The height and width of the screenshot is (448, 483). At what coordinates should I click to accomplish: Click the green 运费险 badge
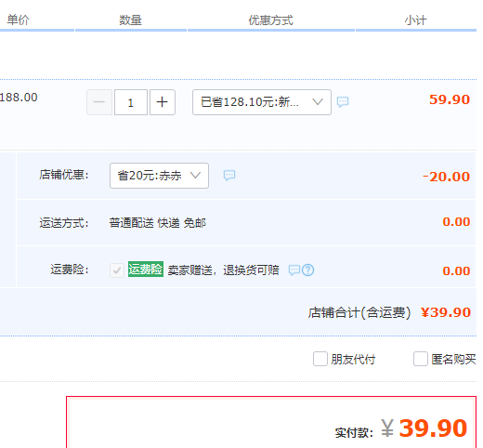146,270
